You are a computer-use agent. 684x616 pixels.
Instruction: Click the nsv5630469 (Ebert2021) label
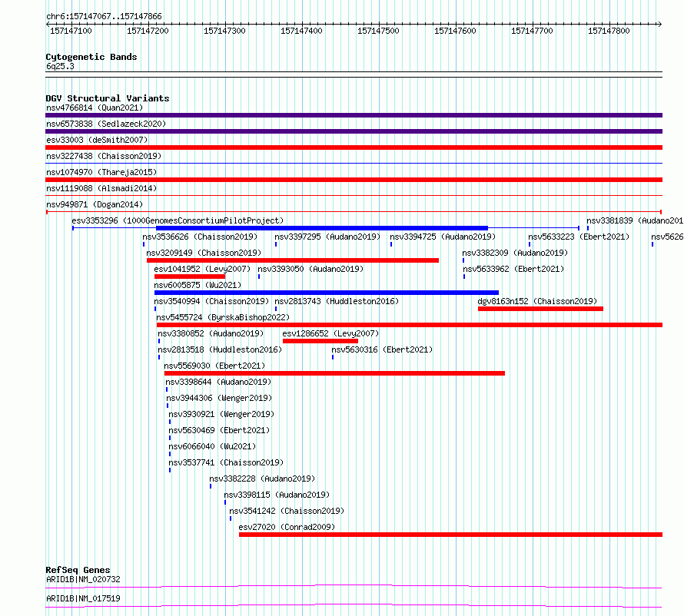tap(220, 430)
